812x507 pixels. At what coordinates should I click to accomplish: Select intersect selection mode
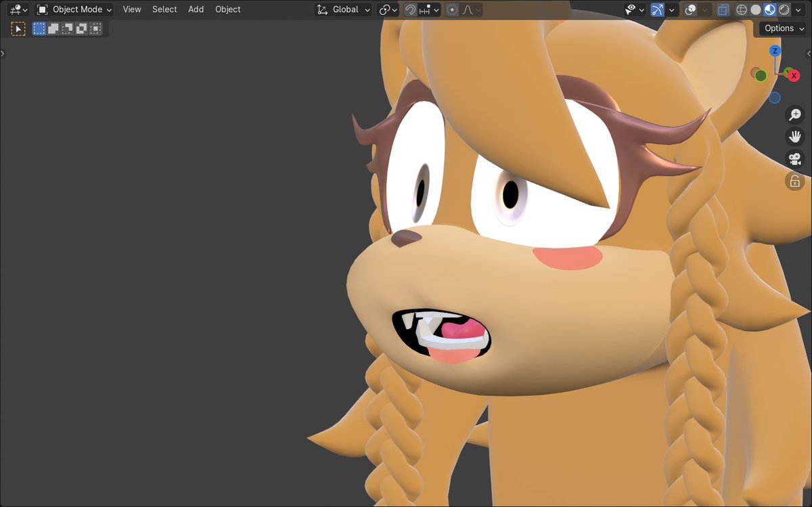[96, 28]
